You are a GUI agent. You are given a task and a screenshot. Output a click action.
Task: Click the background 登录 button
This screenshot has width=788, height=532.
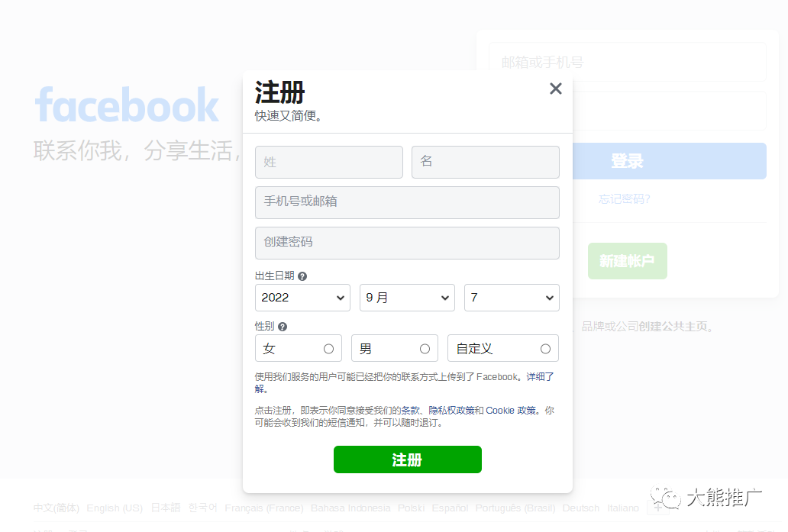point(670,161)
